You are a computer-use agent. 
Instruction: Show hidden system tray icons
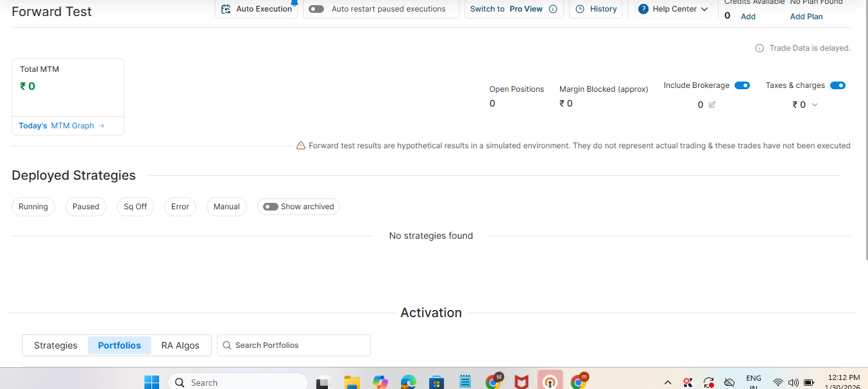pos(668,383)
